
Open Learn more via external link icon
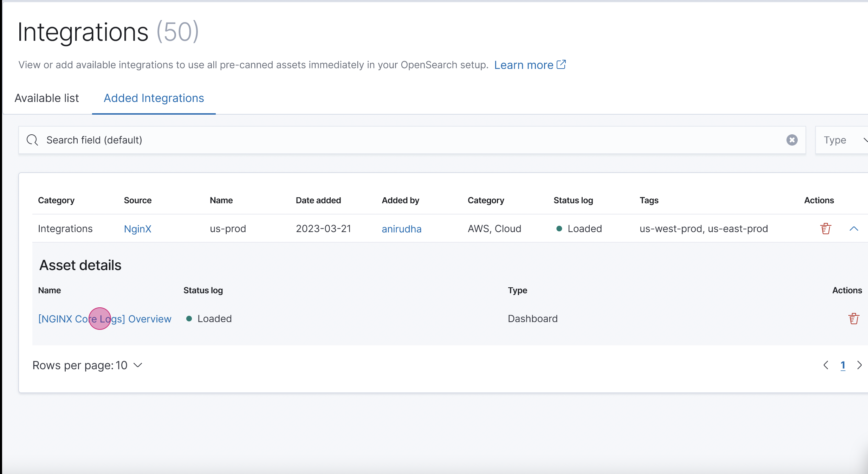(561, 64)
